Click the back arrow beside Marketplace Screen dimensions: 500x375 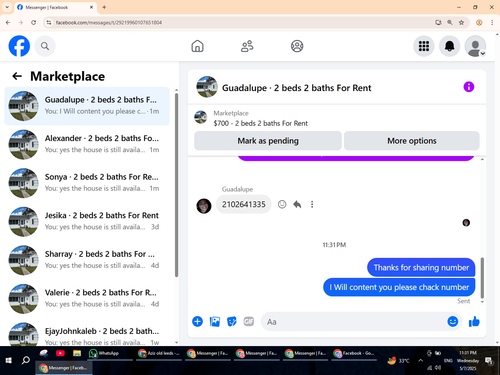tap(17, 76)
